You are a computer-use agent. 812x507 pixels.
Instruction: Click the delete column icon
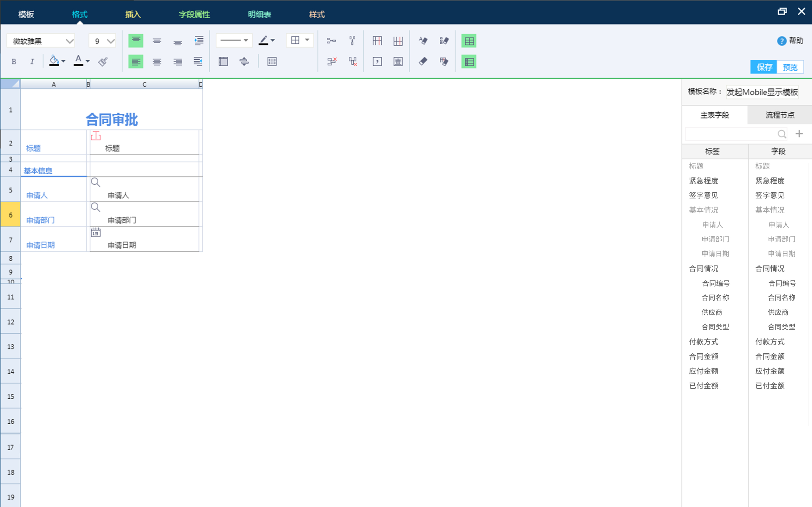point(352,61)
